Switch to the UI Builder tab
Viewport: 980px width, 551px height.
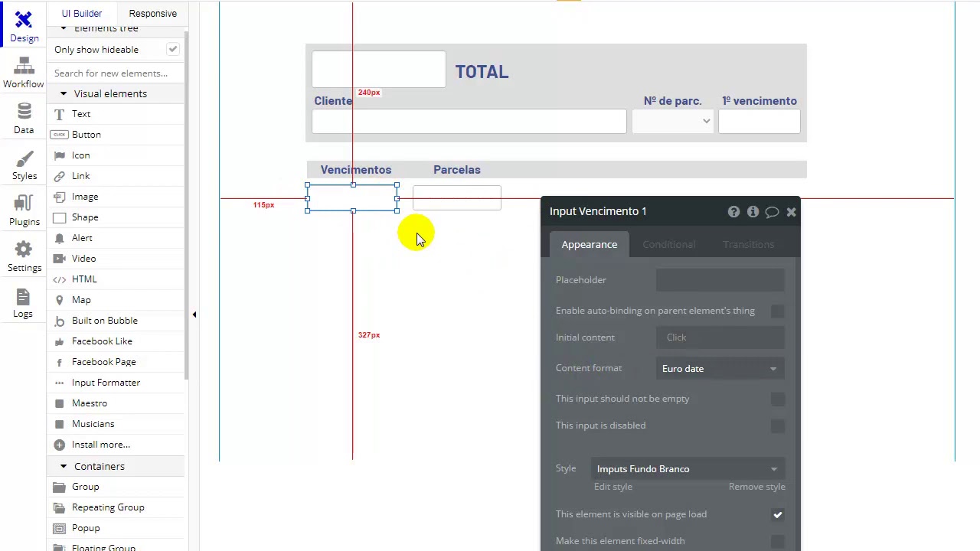click(82, 13)
